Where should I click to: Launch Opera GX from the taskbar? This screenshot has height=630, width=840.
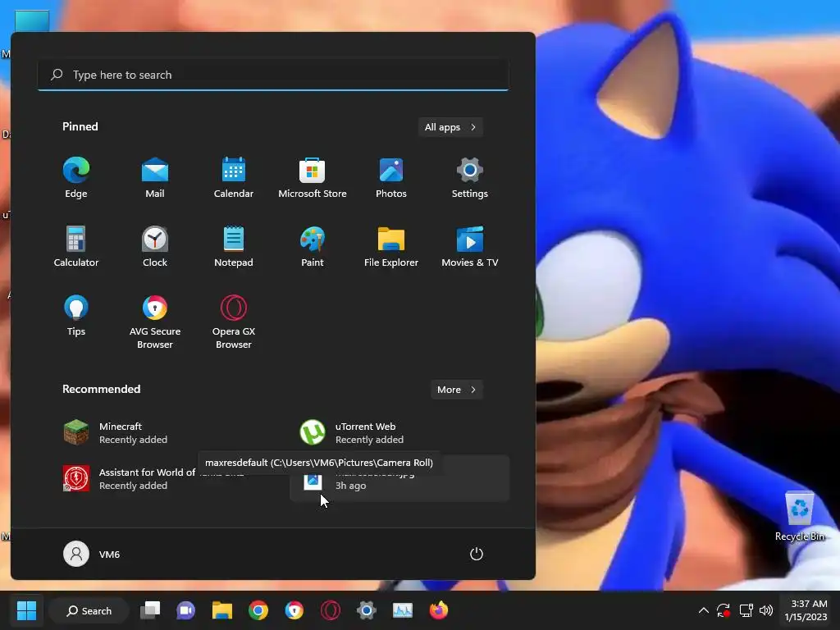click(330, 610)
